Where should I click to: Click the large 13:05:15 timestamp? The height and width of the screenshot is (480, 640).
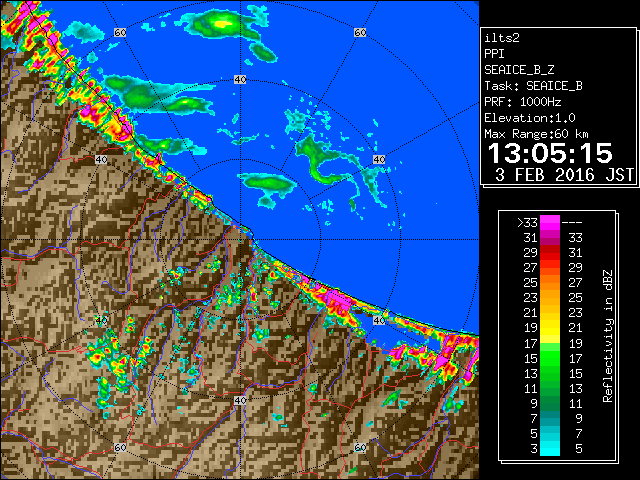pos(550,153)
